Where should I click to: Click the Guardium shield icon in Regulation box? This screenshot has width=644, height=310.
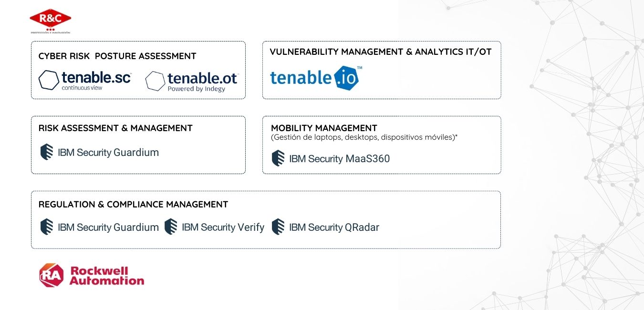pyautogui.click(x=47, y=227)
